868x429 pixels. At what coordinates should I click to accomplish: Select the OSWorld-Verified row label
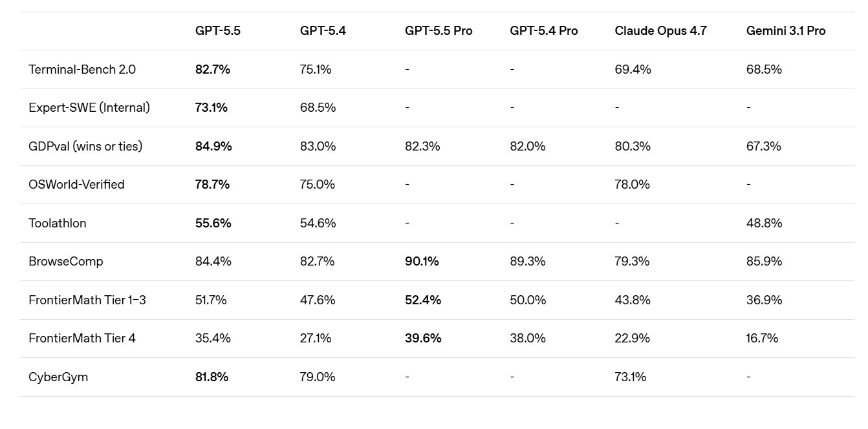click(x=76, y=184)
